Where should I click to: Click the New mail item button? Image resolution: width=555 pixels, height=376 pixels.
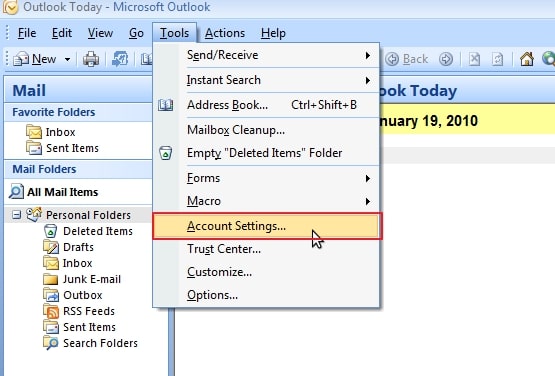[x=34, y=59]
